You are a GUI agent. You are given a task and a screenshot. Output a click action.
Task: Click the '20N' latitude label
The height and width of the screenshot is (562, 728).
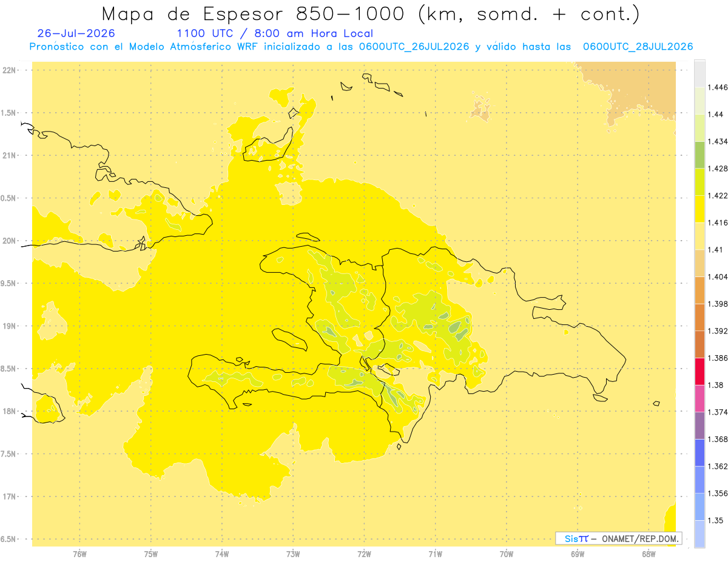click(10, 241)
